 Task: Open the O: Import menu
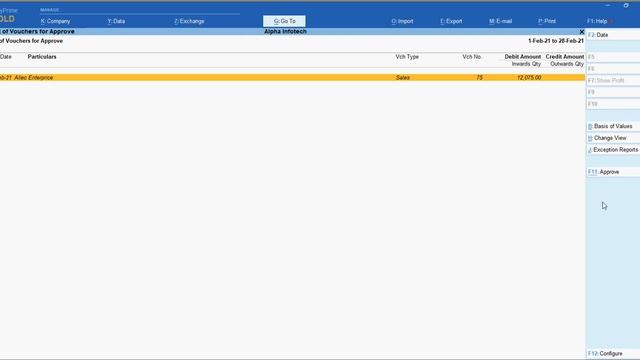[402, 21]
